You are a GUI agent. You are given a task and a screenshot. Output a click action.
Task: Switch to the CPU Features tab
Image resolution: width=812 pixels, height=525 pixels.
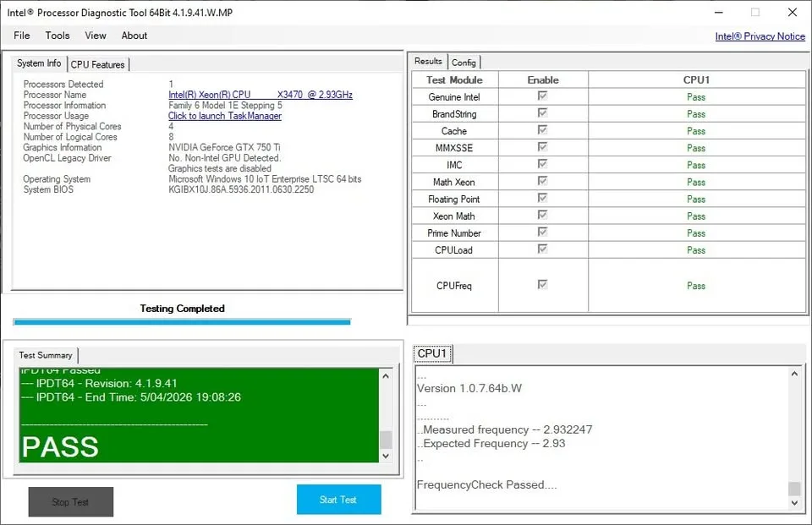pos(97,63)
